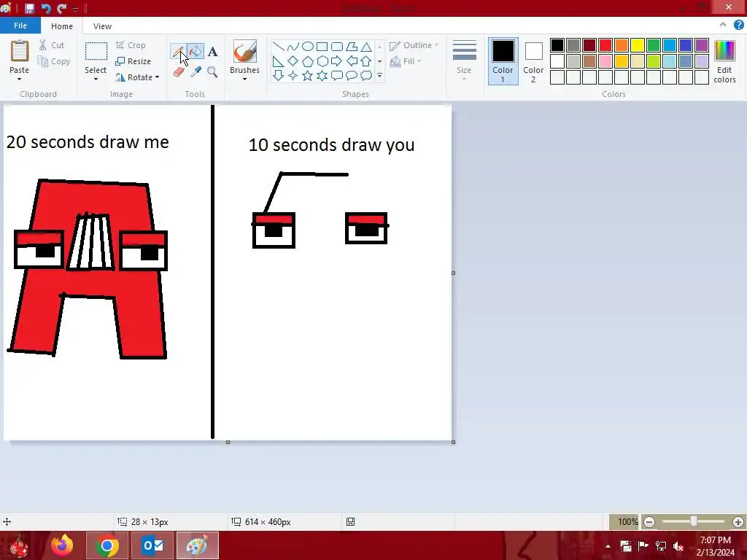Click the Undo arrow in title bar
747x560 pixels.
tap(46, 8)
